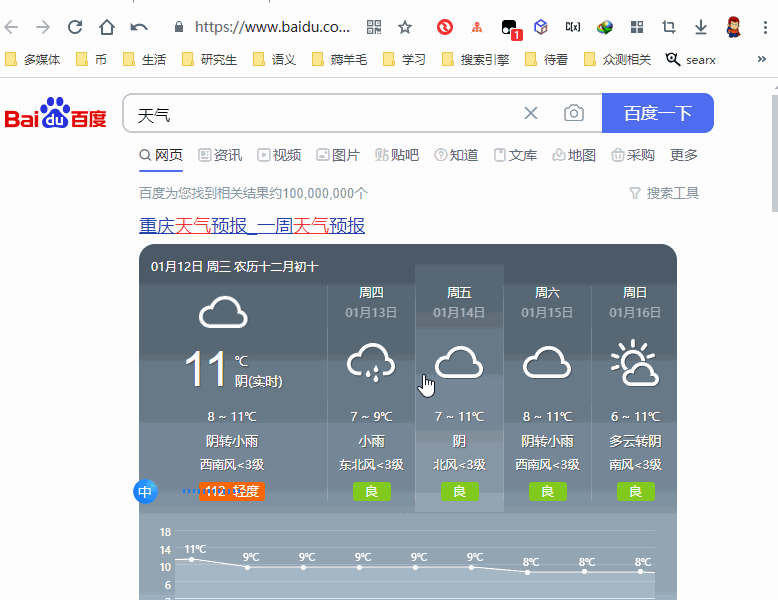Clear the search box with the X icon
778x600 pixels.
point(531,113)
